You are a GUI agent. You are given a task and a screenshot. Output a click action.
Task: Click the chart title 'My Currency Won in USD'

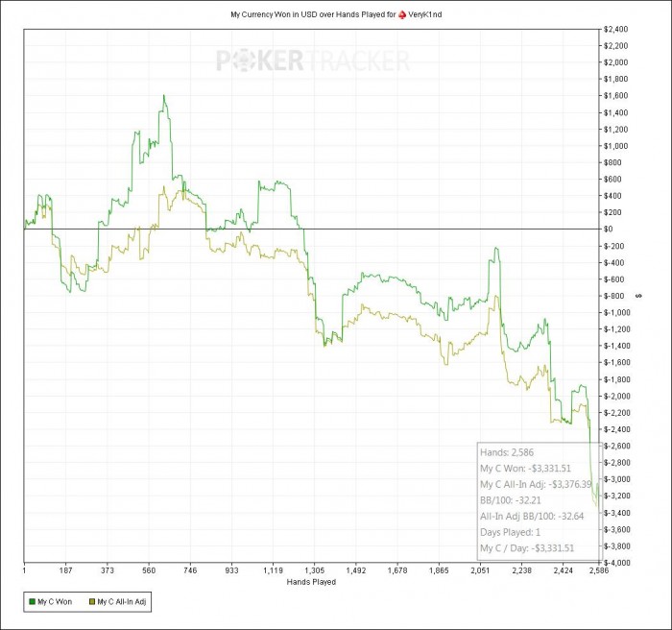click(x=274, y=14)
